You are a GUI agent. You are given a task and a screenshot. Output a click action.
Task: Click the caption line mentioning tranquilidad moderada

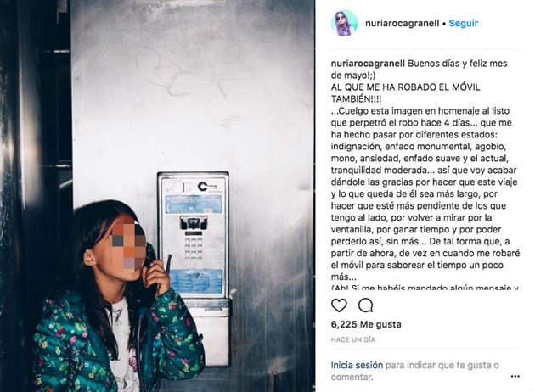point(424,170)
